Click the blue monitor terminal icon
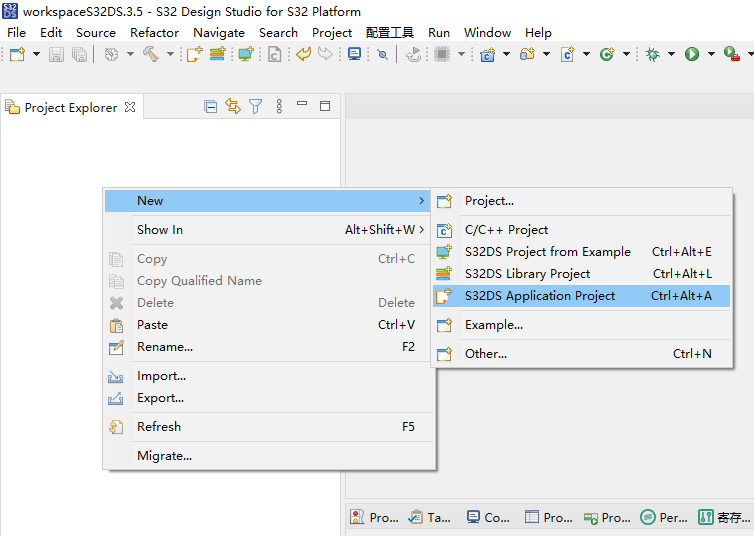 click(354, 54)
